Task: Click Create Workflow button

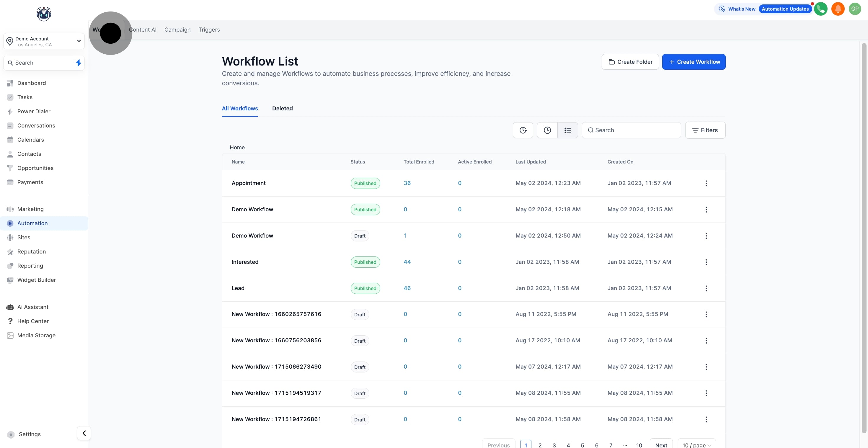Action: tap(694, 62)
